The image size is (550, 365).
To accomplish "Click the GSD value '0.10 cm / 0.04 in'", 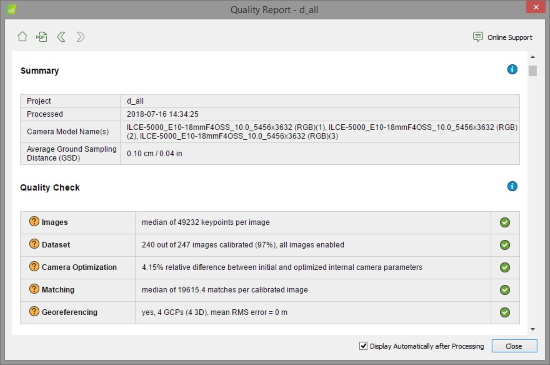I will [154, 154].
